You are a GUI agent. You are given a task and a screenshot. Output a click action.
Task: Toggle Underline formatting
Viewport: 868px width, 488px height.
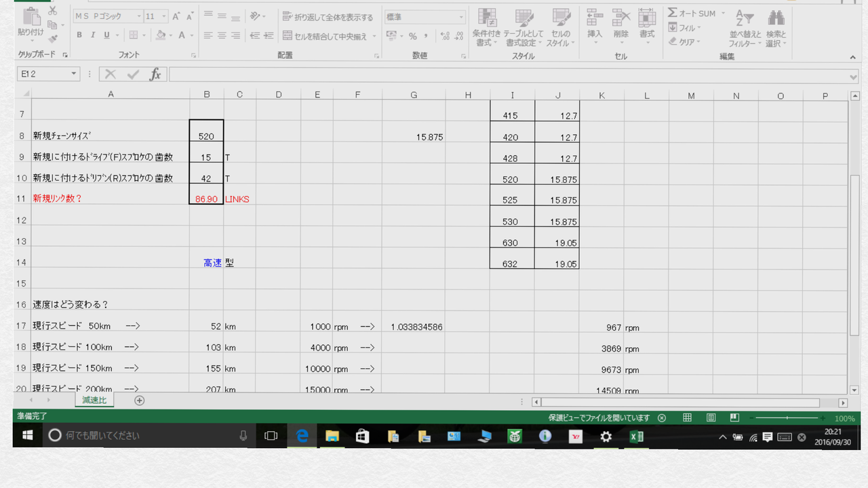tap(106, 35)
